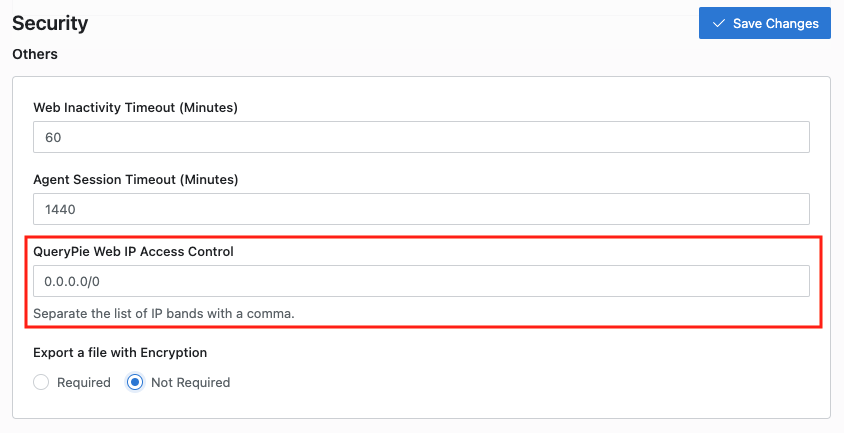Click the Save Changes button
844x433 pixels.
[764, 23]
